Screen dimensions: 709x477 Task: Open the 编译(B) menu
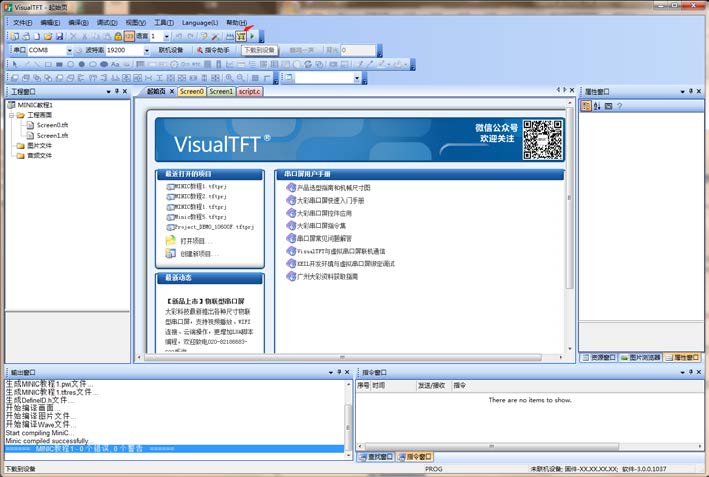(78, 22)
